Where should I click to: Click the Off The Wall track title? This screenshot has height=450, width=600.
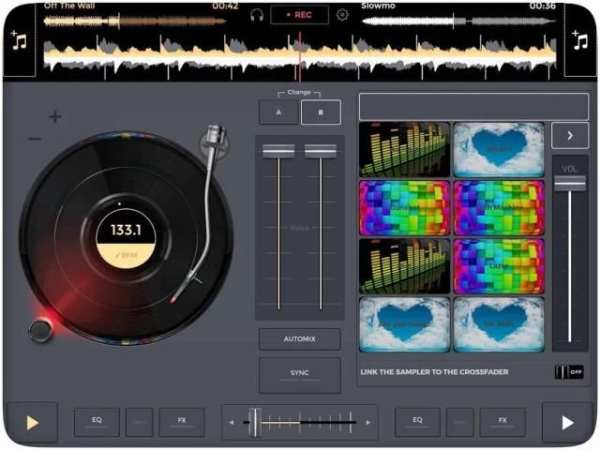click(69, 6)
